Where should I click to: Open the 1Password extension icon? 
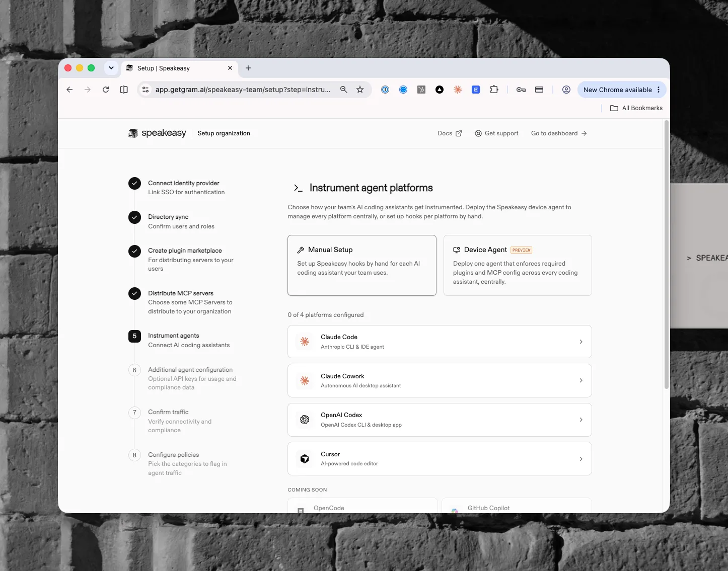tap(385, 90)
